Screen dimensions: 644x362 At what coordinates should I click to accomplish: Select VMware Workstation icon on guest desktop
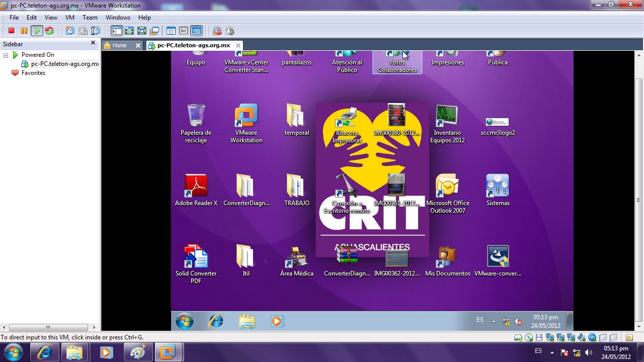(246, 124)
